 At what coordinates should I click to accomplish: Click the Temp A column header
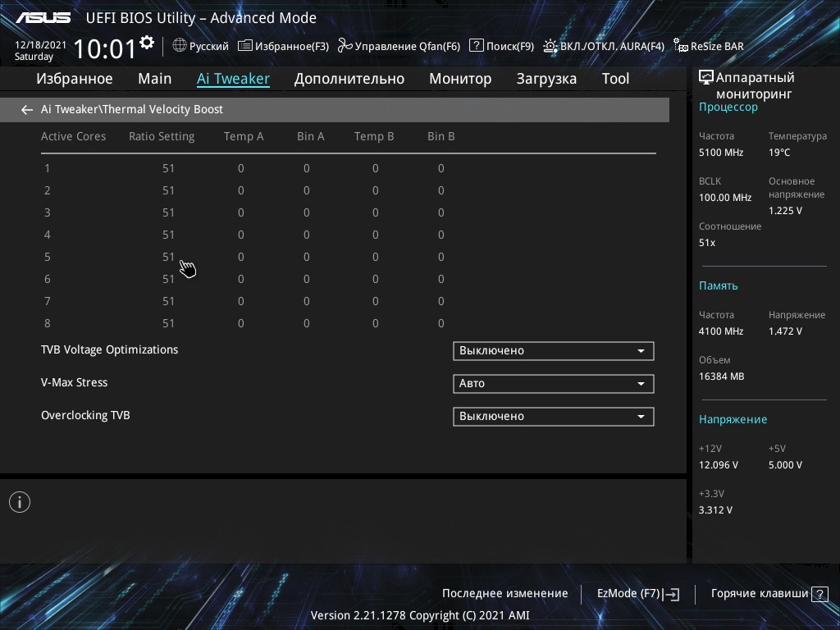point(244,137)
